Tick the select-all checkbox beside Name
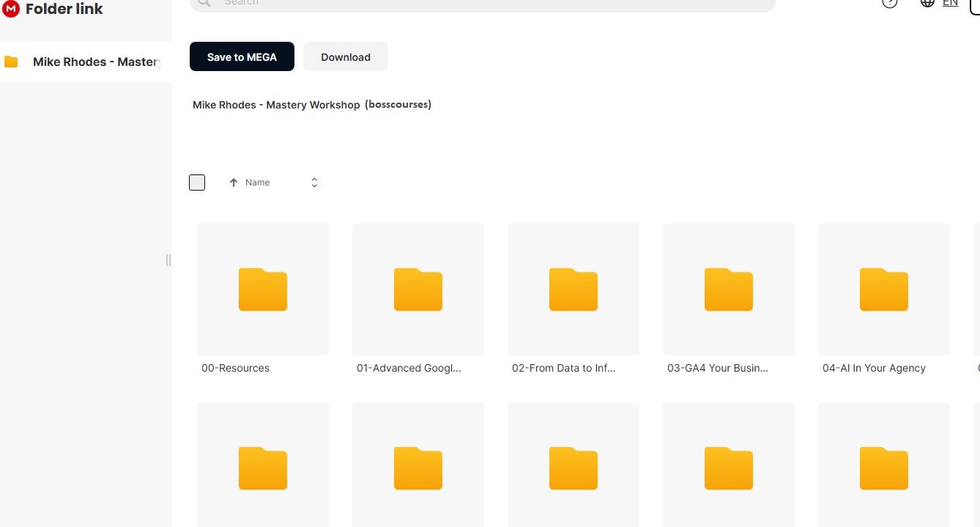 (197, 183)
